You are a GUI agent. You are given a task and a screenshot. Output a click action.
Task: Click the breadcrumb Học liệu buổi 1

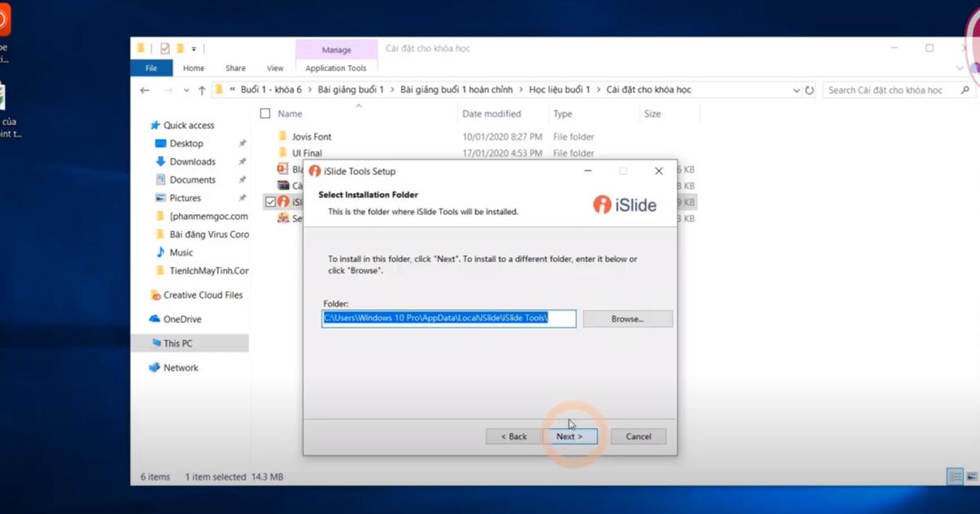pos(559,90)
